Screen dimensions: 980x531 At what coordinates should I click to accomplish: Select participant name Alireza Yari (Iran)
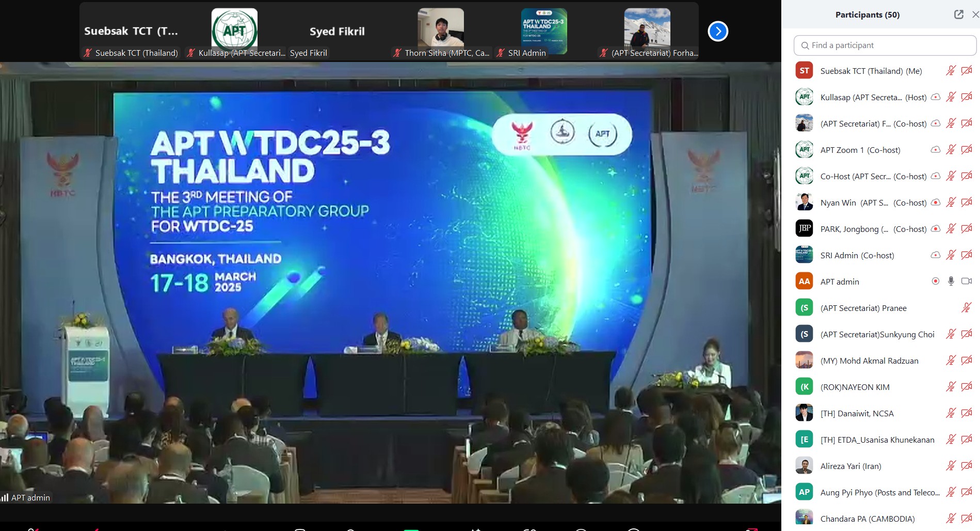(851, 466)
